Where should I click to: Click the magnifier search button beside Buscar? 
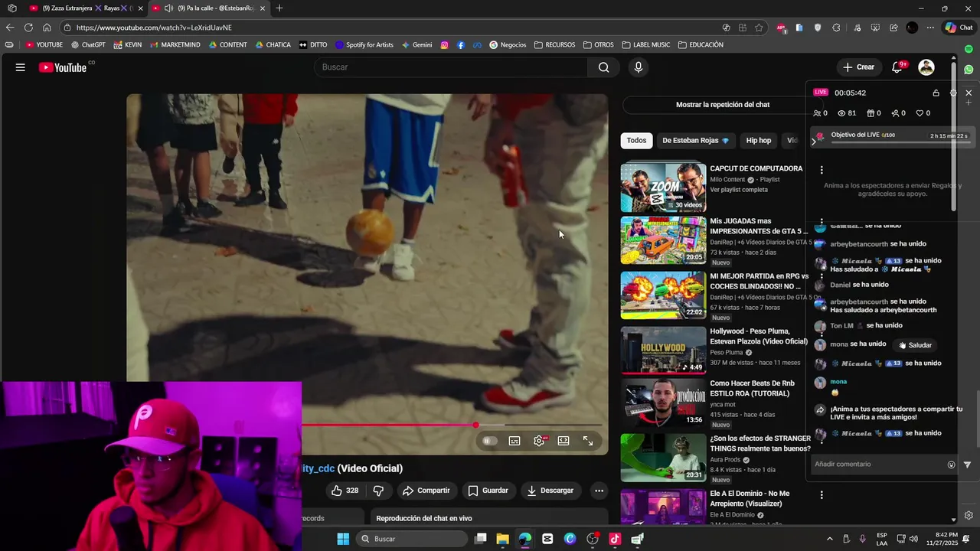tap(604, 67)
